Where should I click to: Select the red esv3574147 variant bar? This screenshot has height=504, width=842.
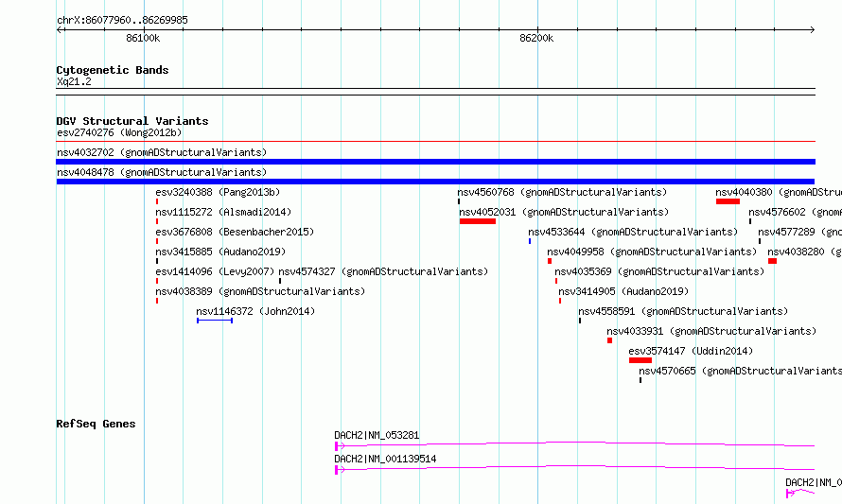pyautogui.click(x=640, y=360)
